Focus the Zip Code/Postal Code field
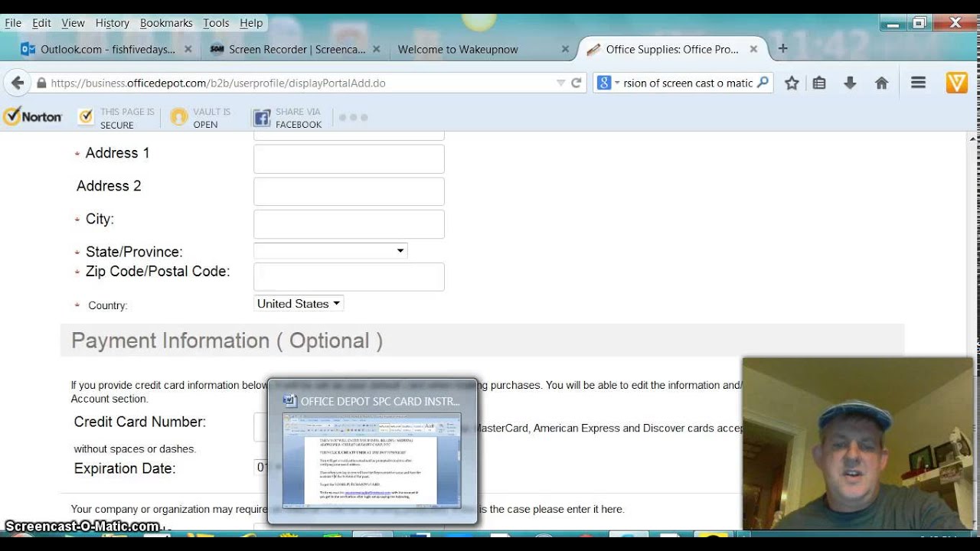 pos(349,277)
